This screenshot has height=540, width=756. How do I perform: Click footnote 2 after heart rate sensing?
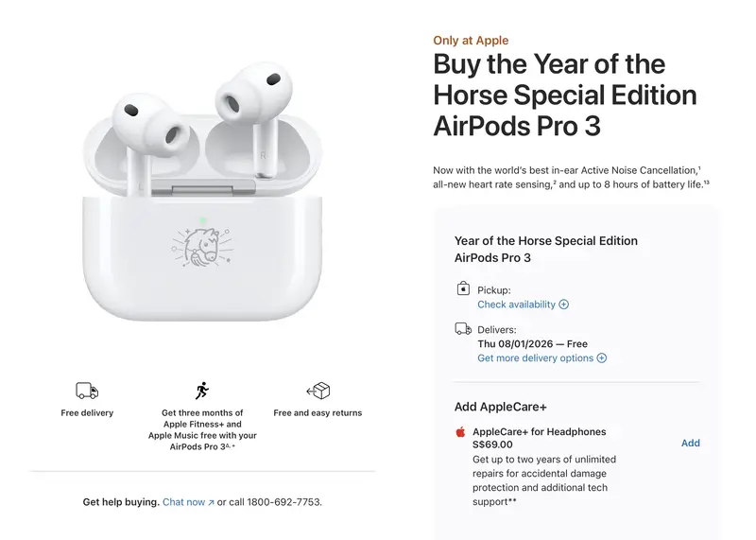point(554,182)
